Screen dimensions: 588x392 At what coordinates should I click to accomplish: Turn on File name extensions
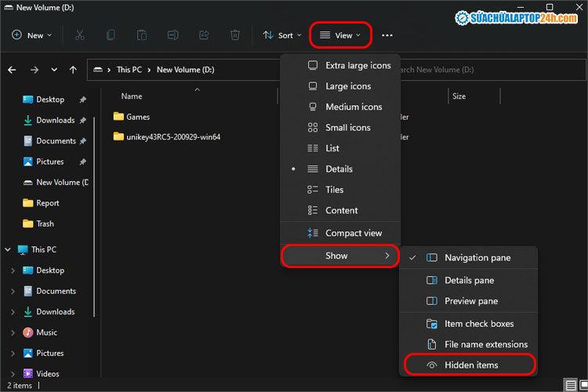click(x=469, y=344)
